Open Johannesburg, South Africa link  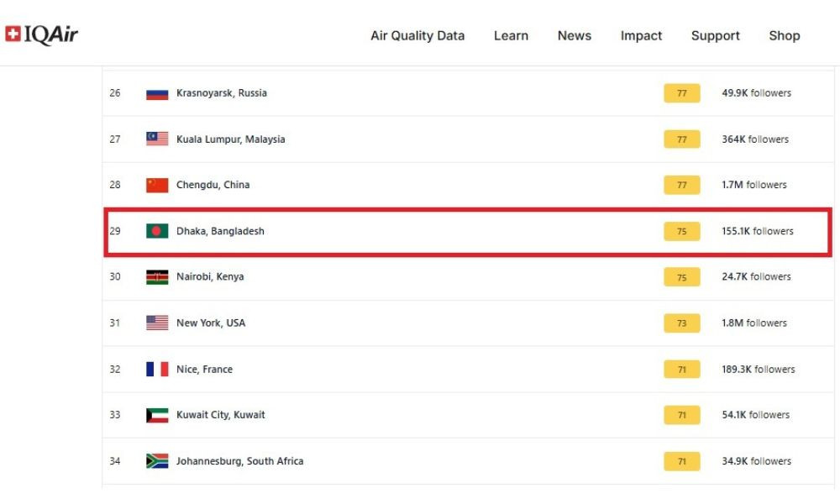tap(239, 461)
